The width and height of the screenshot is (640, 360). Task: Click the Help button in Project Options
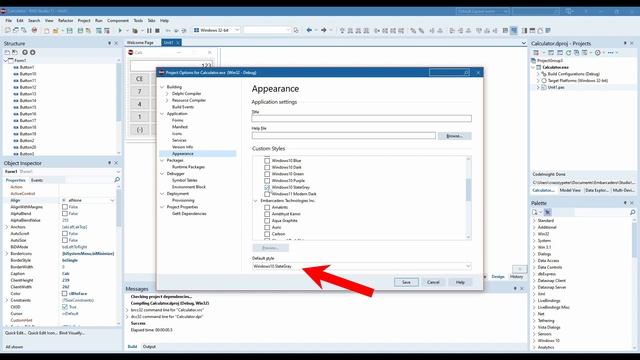click(460, 282)
